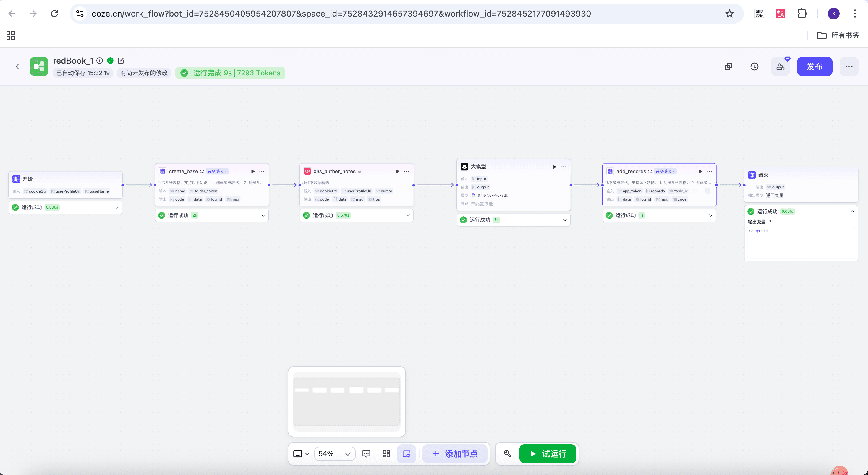Image resolution: width=868 pixels, height=475 pixels.
Task: Expand the 大模型 node run result
Action: tap(565, 220)
